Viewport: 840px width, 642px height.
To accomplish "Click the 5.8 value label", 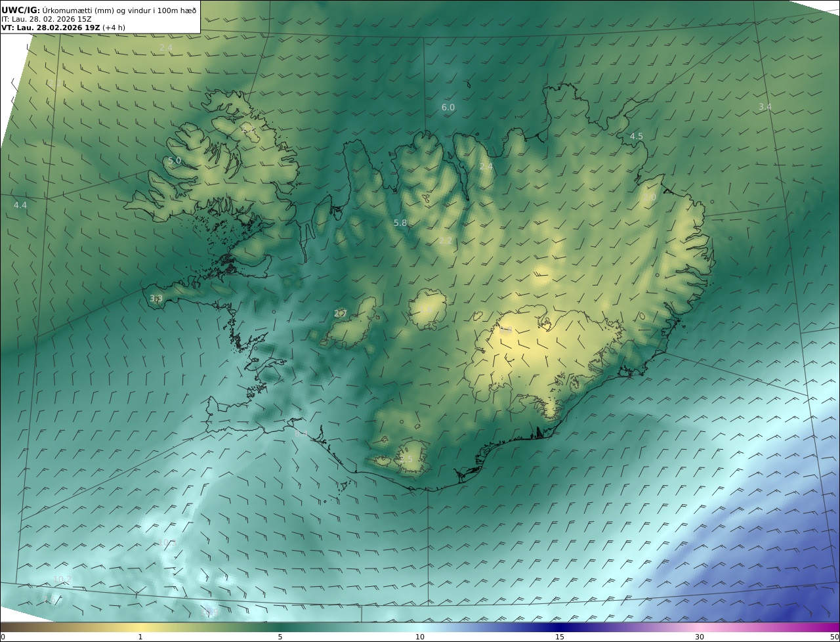I will coord(400,223).
